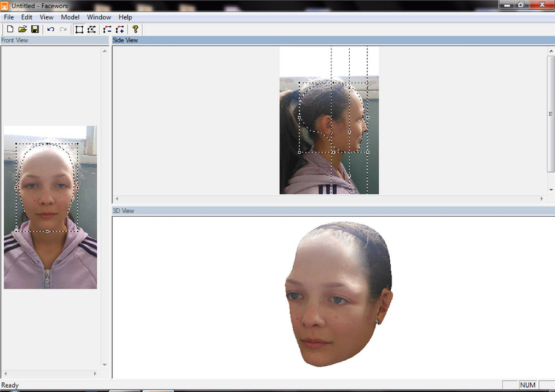Create a new file via toolbar icon

tap(10, 29)
